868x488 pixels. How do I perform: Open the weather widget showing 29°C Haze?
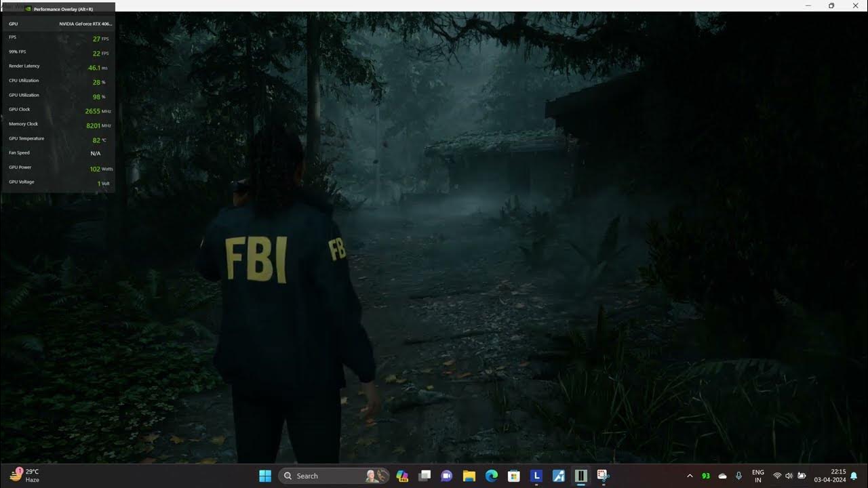coord(25,475)
